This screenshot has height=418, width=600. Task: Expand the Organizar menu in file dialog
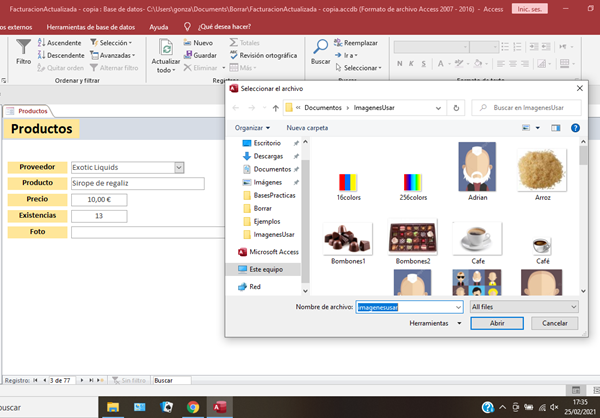252,128
